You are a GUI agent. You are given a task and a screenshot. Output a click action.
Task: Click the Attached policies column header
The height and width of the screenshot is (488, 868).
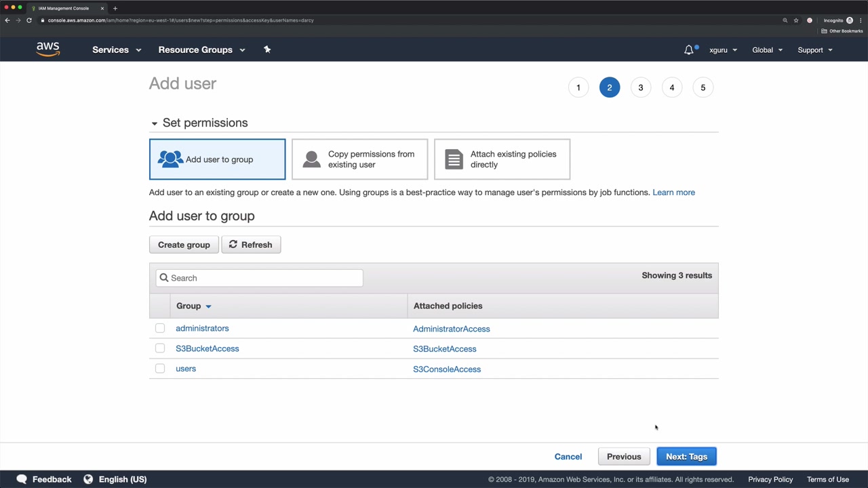click(448, 306)
